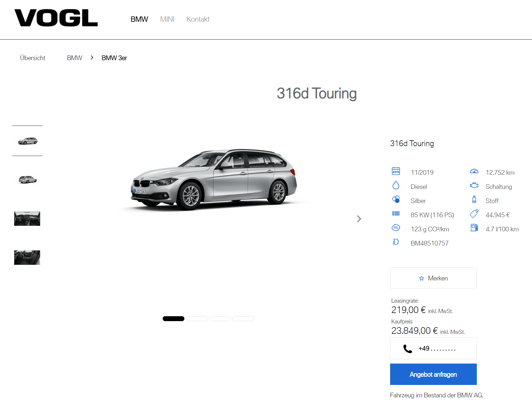
Task: Go back to Übersicht link
Action: pos(33,58)
